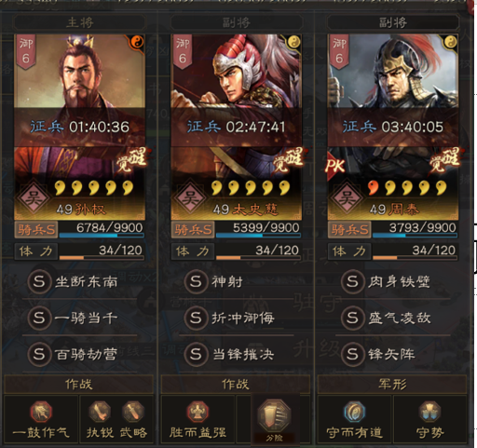Select the 武略 icon
The width and height of the screenshot is (477, 448).
click(x=133, y=412)
